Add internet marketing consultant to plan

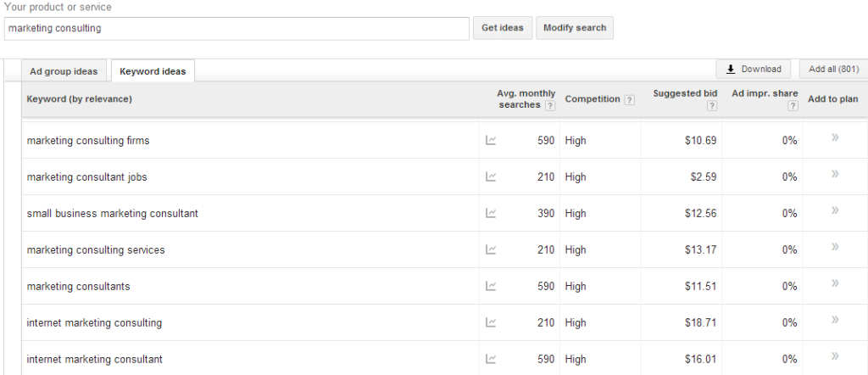[x=835, y=356]
